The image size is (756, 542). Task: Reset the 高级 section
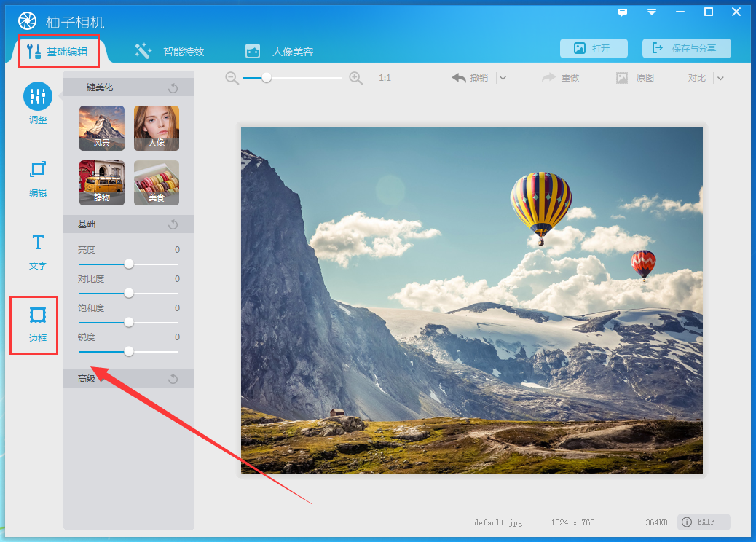click(x=173, y=379)
